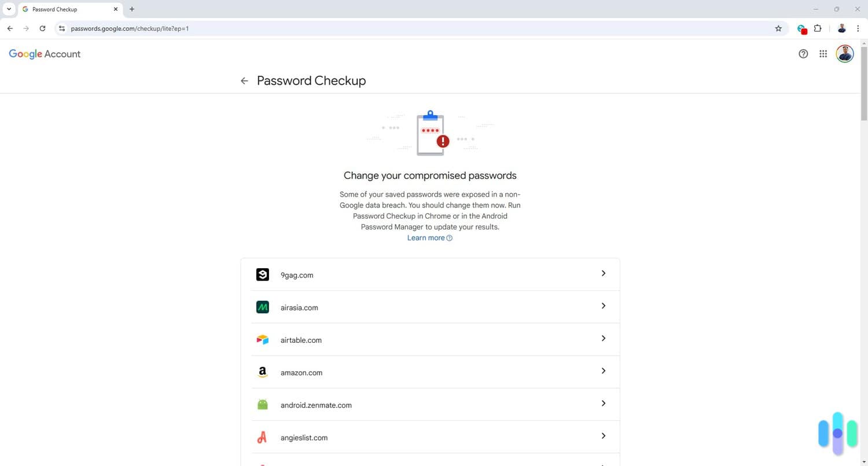
Task: Select the airtable.com colorful favicon
Action: tap(263, 339)
